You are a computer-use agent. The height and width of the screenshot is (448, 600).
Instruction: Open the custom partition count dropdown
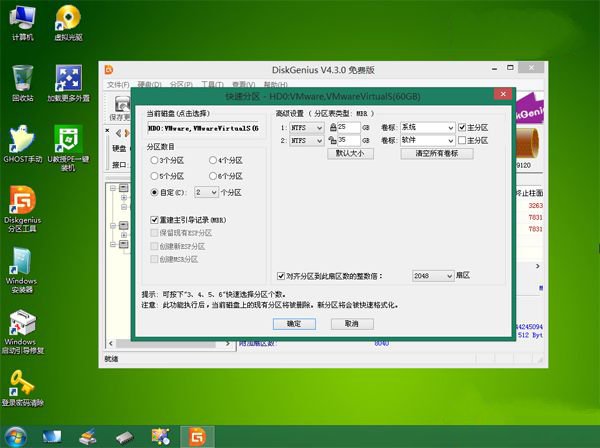(x=207, y=192)
